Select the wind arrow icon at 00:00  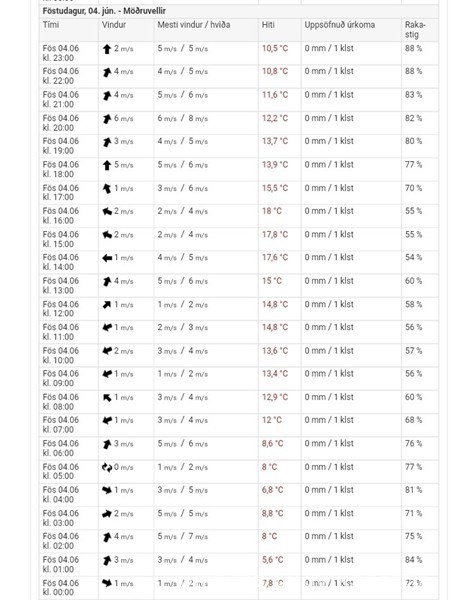coord(107,583)
